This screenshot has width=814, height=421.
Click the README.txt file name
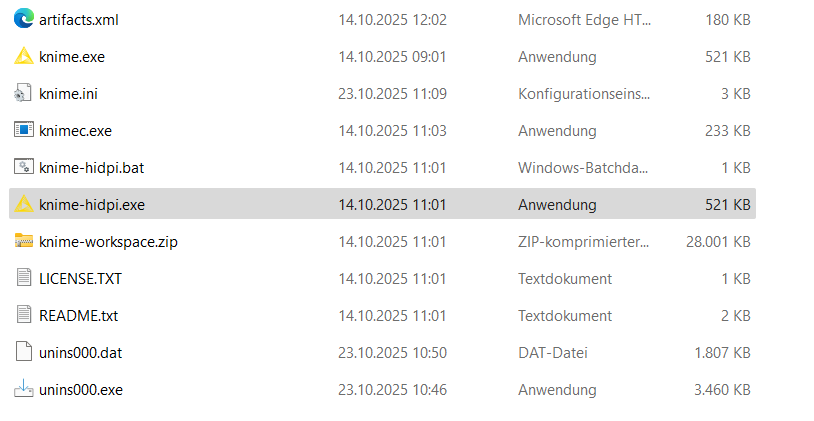pos(78,315)
